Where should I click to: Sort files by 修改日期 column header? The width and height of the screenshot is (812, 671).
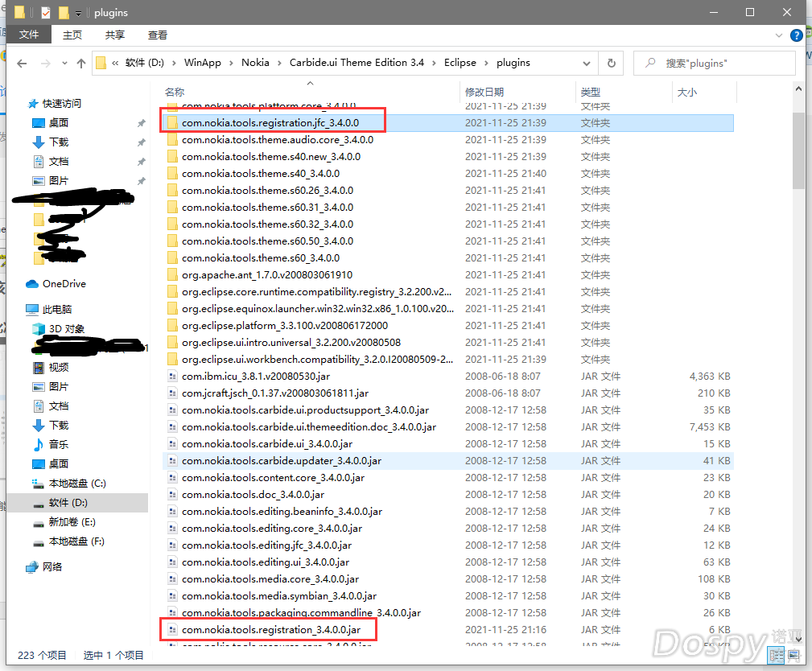point(484,93)
